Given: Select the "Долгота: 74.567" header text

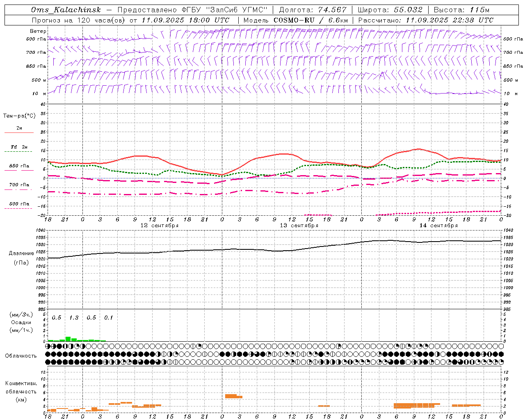Looking at the screenshot, I should tap(313, 10).
